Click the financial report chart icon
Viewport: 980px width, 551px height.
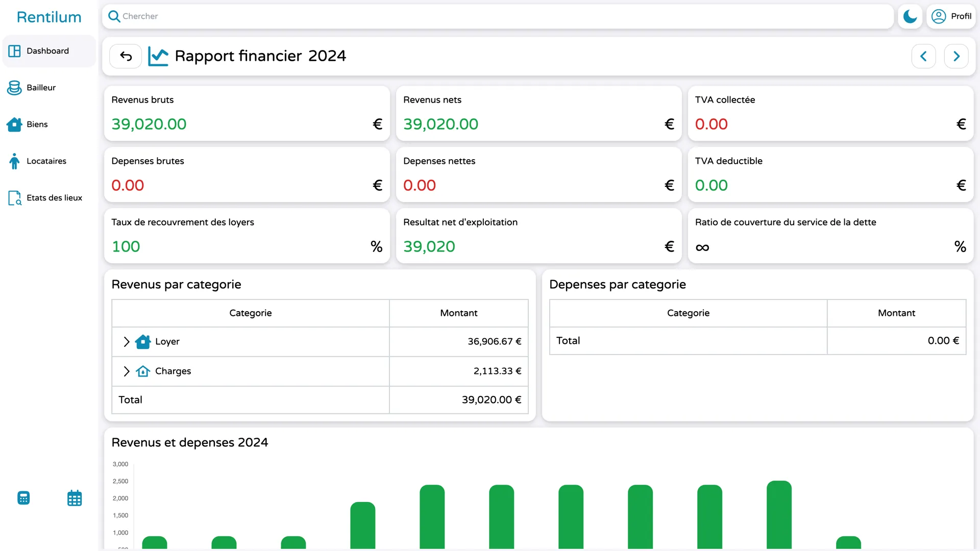point(158,56)
